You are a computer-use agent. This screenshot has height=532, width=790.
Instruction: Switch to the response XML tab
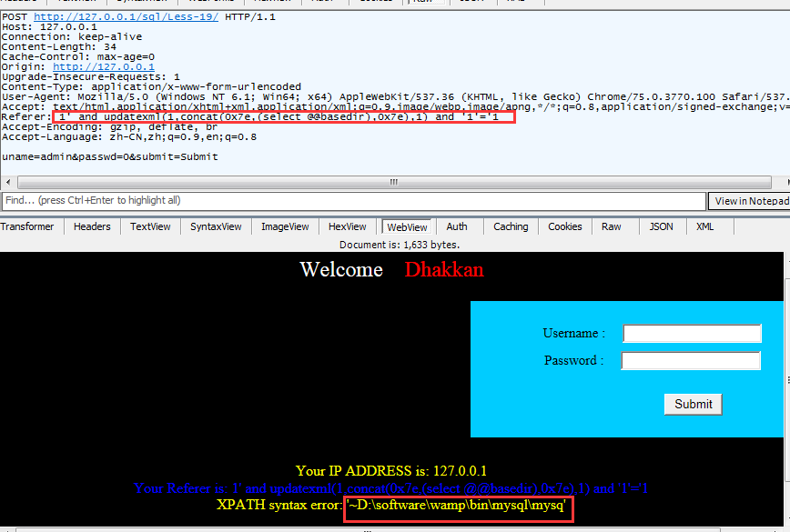705,226
